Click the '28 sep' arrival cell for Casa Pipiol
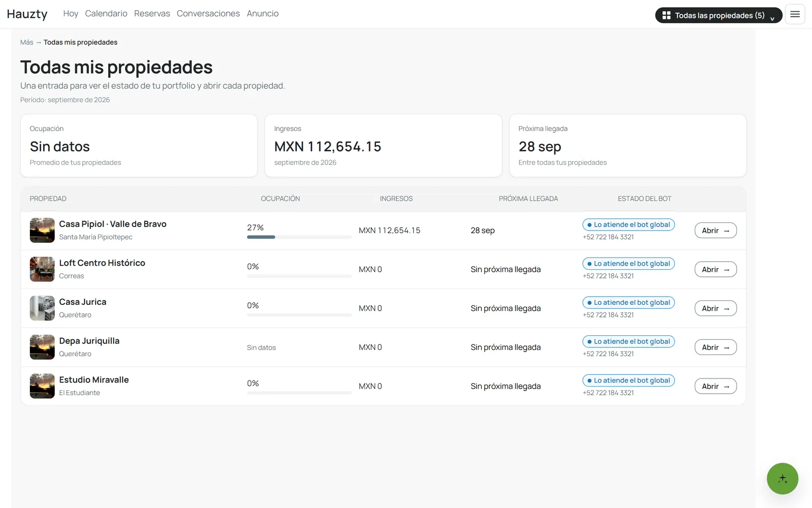Image resolution: width=812 pixels, height=508 pixels. tap(483, 231)
